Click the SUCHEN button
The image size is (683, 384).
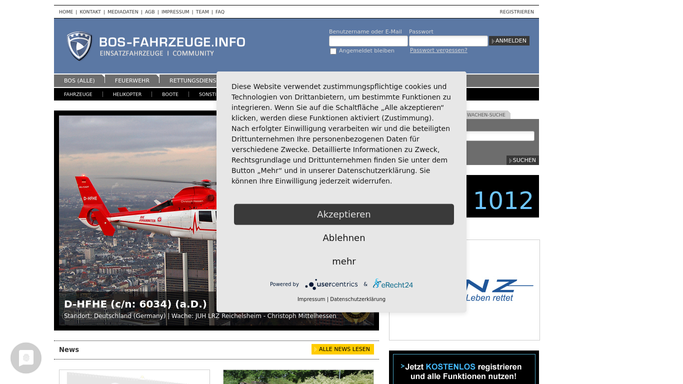tap(522, 160)
